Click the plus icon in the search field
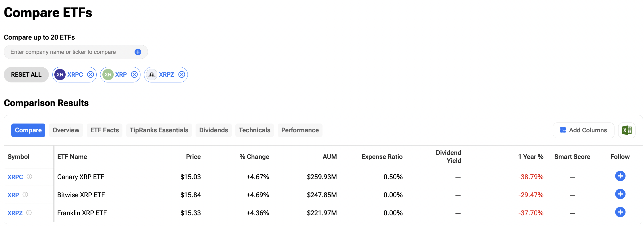The width and height of the screenshot is (644, 226). pos(137,52)
